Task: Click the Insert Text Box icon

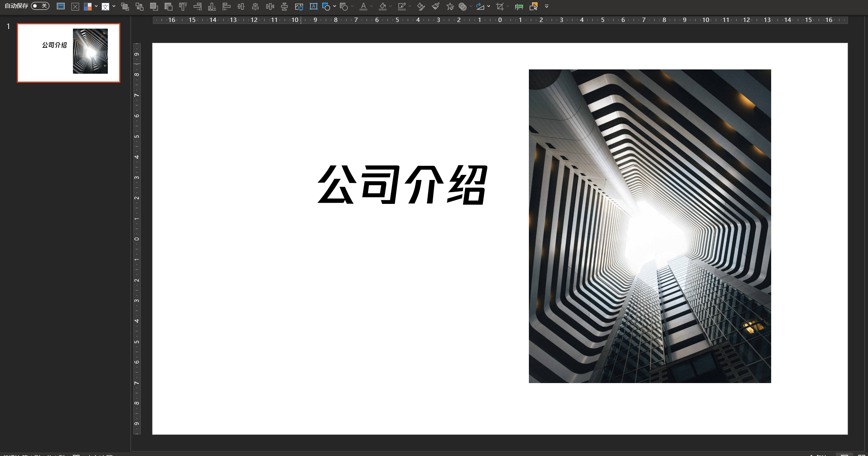Action: [313, 6]
